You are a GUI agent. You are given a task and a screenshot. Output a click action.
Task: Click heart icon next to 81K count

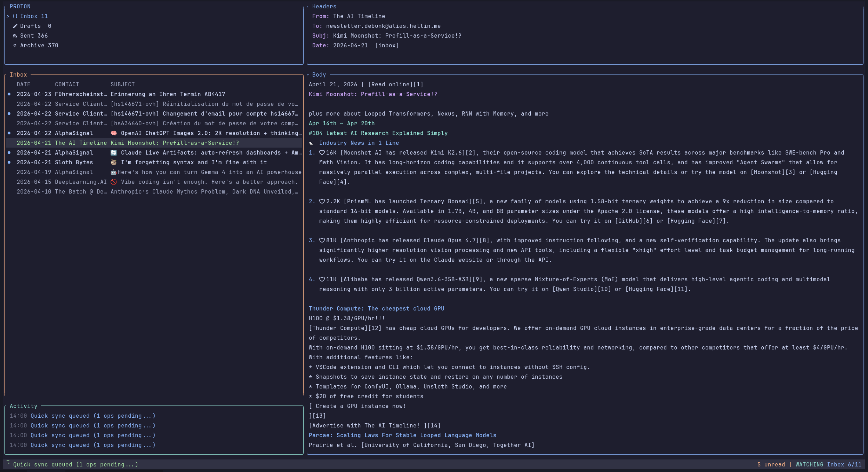tap(322, 241)
